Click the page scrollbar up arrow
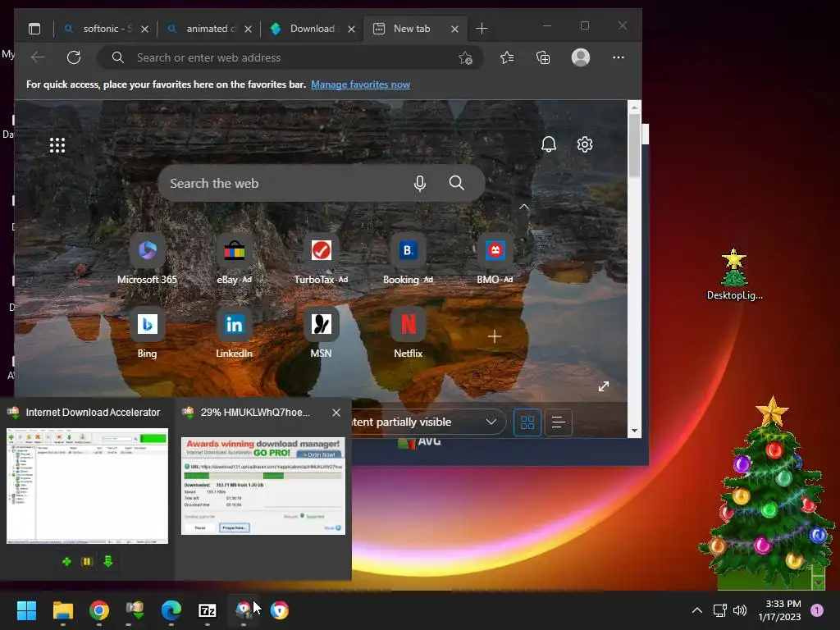840x630 pixels. pos(634,107)
